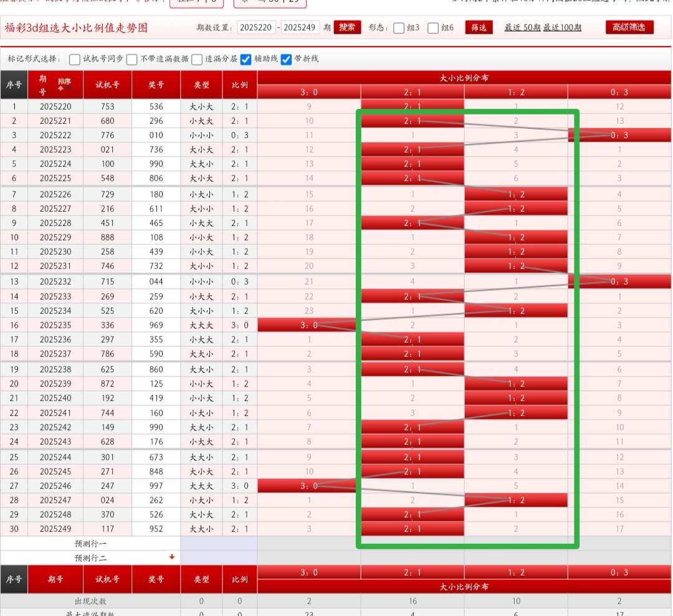This screenshot has width=673, height=616.
Task: Click the red down arrow in 预测行二 row
Action: click(x=172, y=557)
